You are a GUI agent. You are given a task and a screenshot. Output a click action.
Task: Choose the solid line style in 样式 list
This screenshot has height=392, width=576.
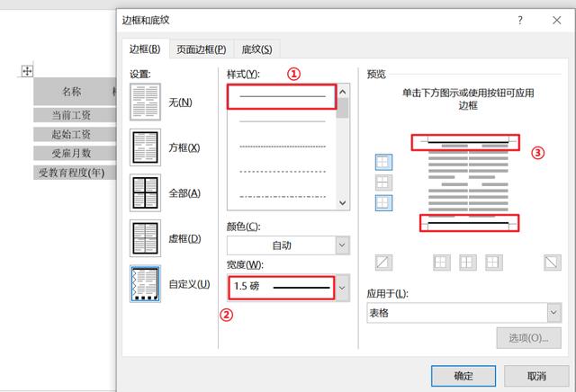[282, 97]
